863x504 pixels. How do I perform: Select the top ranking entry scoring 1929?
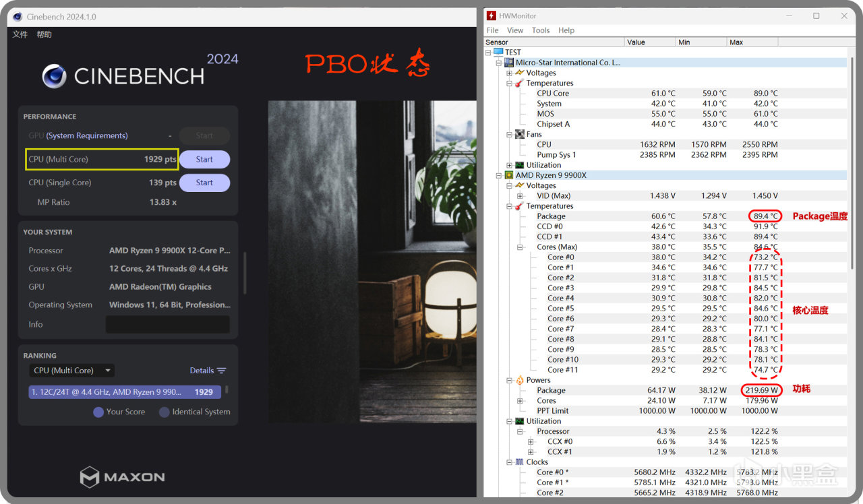[x=125, y=391]
